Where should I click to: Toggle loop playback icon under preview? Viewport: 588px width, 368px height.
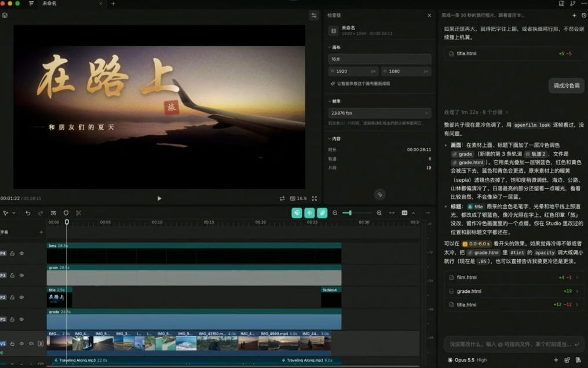tap(282, 198)
